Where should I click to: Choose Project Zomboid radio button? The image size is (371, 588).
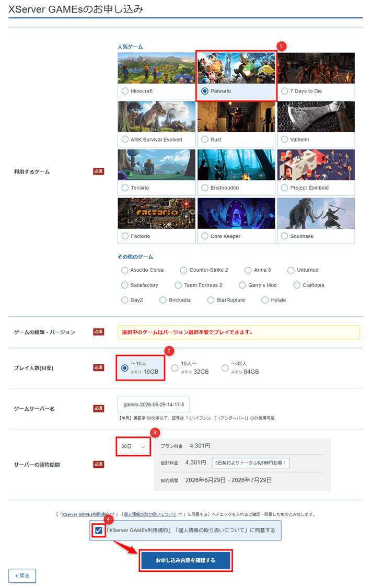click(x=284, y=188)
